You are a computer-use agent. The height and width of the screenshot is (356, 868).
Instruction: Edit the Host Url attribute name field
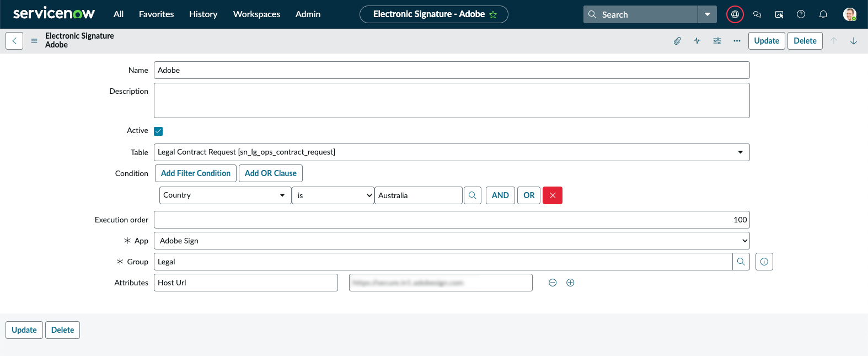point(246,283)
